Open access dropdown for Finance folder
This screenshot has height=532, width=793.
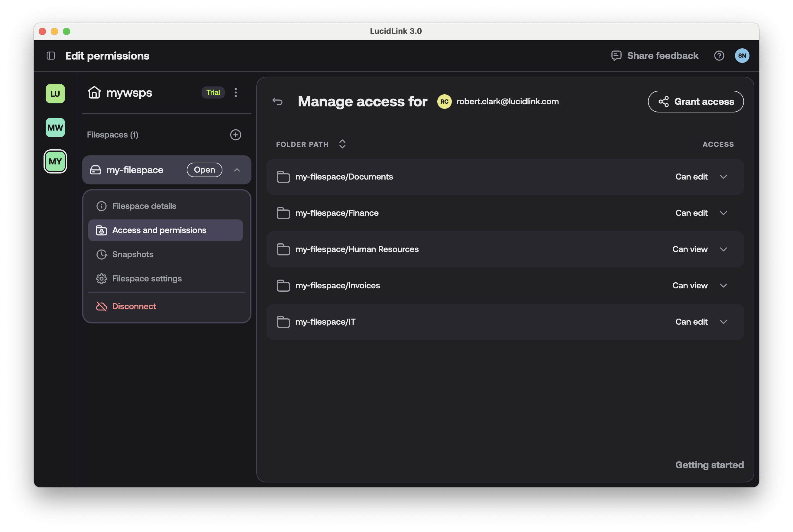pyautogui.click(x=723, y=213)
